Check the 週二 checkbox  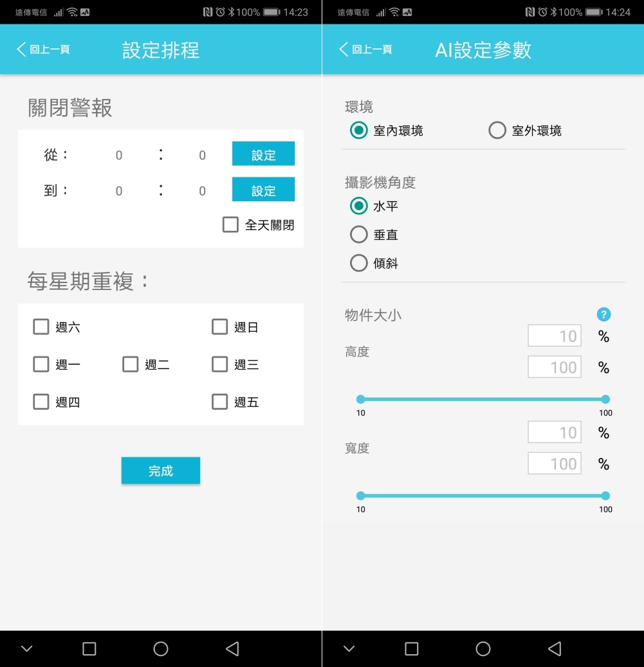point(131,364)
